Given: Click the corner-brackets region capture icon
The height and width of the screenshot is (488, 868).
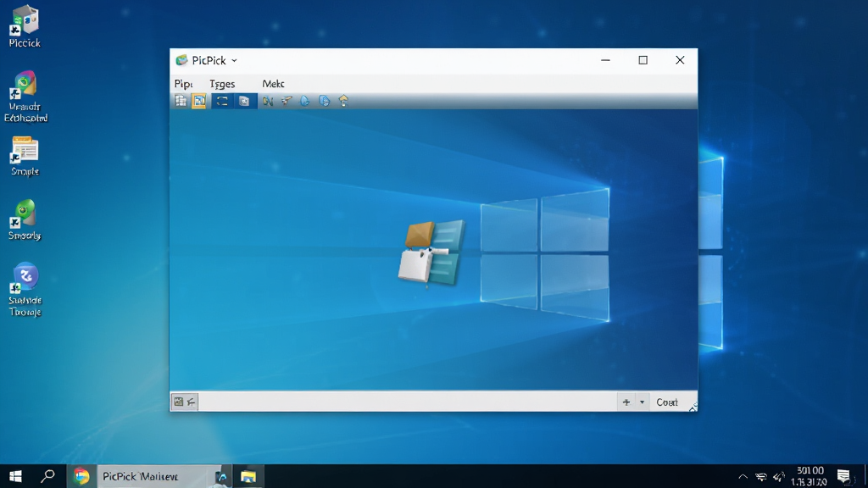Looking at the screenshot, I should click(222, 101).
